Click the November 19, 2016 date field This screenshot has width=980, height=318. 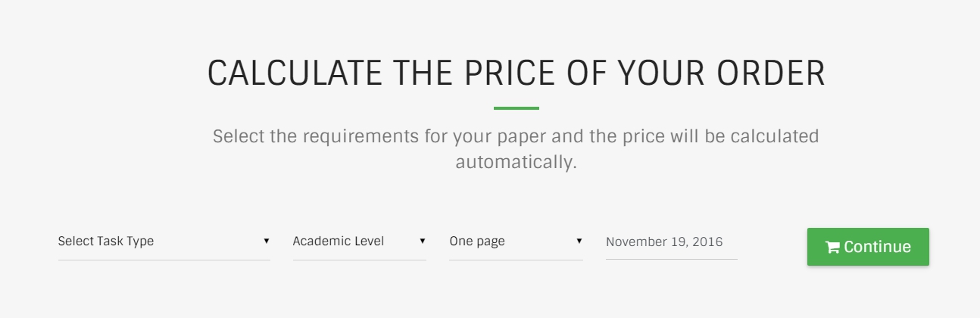pos(672,242)
